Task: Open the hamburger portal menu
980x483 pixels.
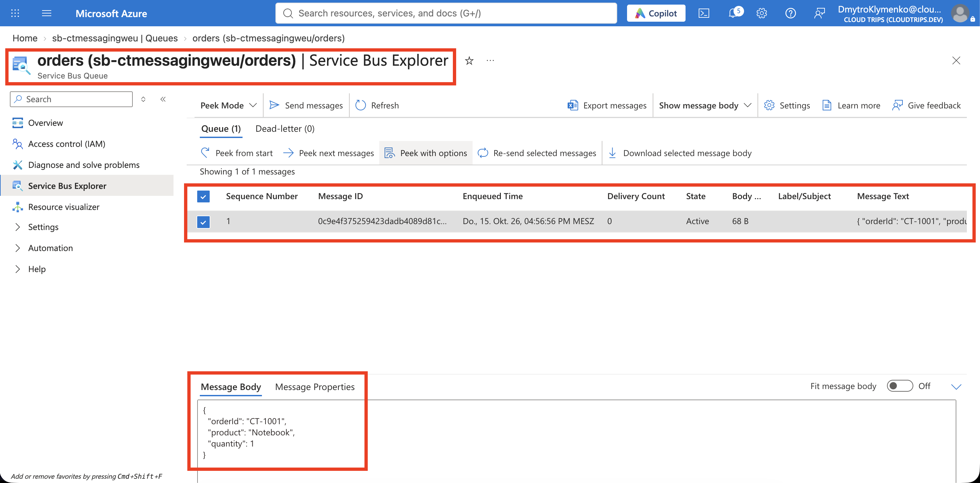Action: pyautogui.click(x=46, y=13)
